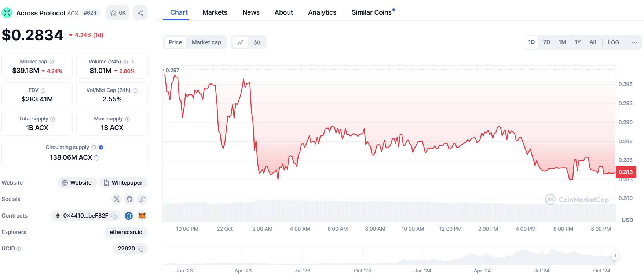This screenshot has height=275, width=644.
Task: Click the timeline range slider handle
Action: point(615,256)
